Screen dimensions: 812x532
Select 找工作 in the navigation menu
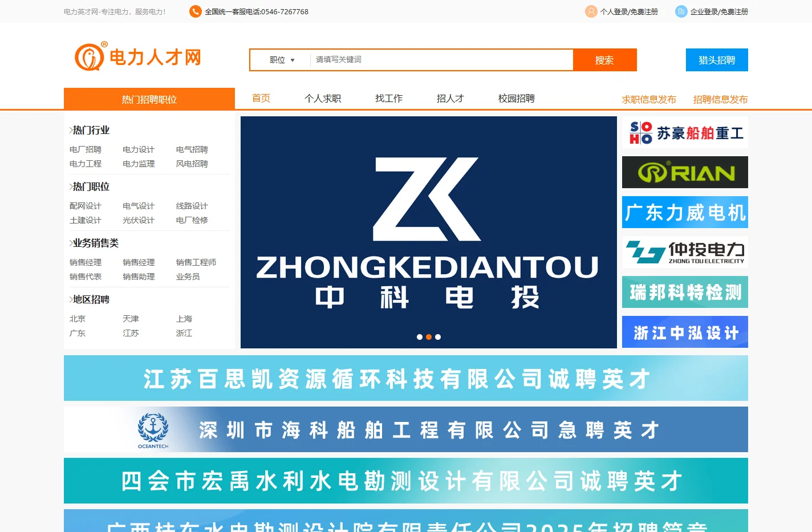coord(389,98)
